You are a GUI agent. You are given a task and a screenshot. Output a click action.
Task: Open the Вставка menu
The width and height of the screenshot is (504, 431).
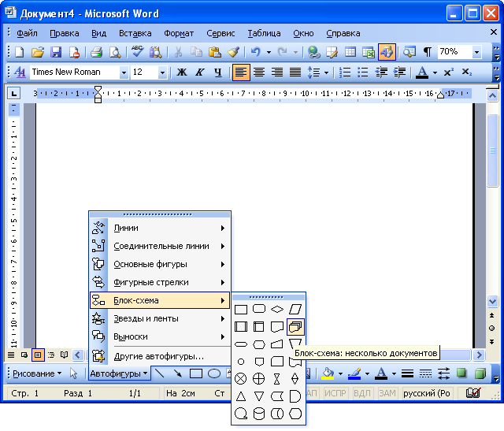tap(135, 33)
